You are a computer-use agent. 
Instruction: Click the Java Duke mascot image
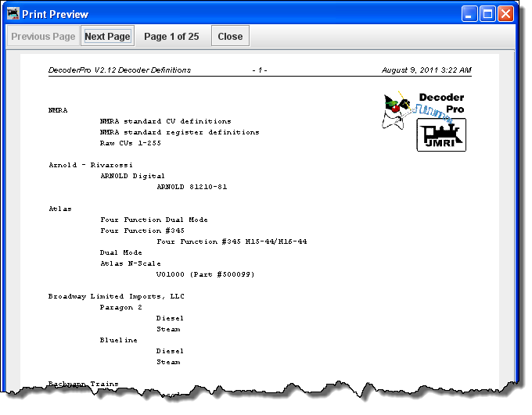(x=397, y=109)
